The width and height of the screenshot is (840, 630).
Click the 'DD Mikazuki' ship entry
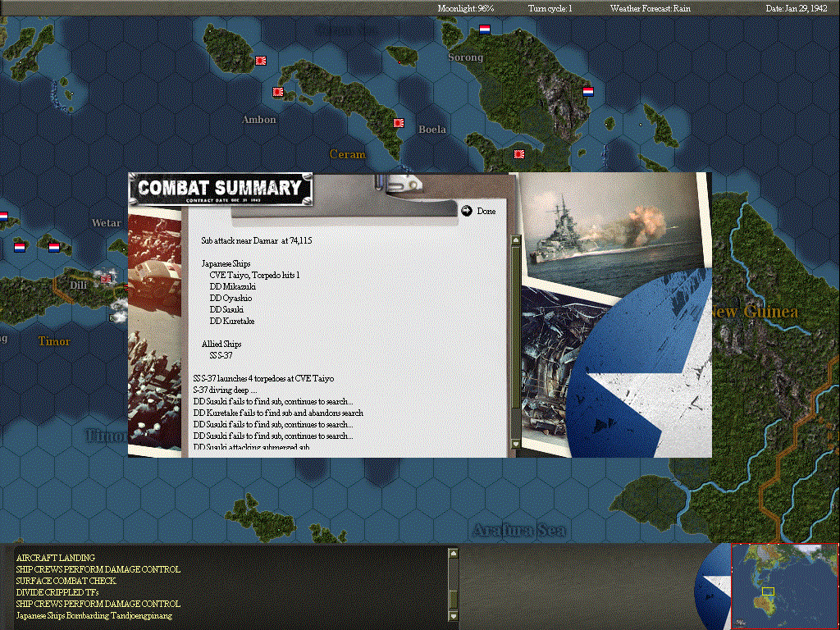click(232, 286)
